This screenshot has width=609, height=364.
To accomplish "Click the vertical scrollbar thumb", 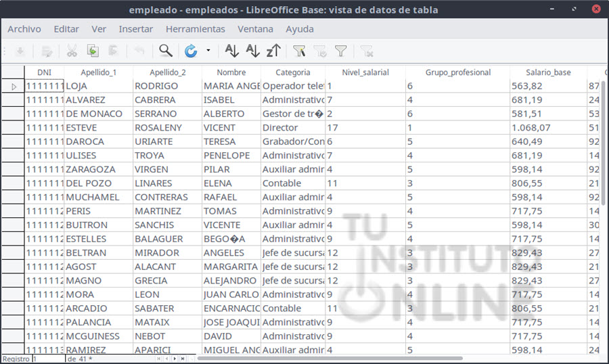I will pyautogui.click(x=603, y=143).
